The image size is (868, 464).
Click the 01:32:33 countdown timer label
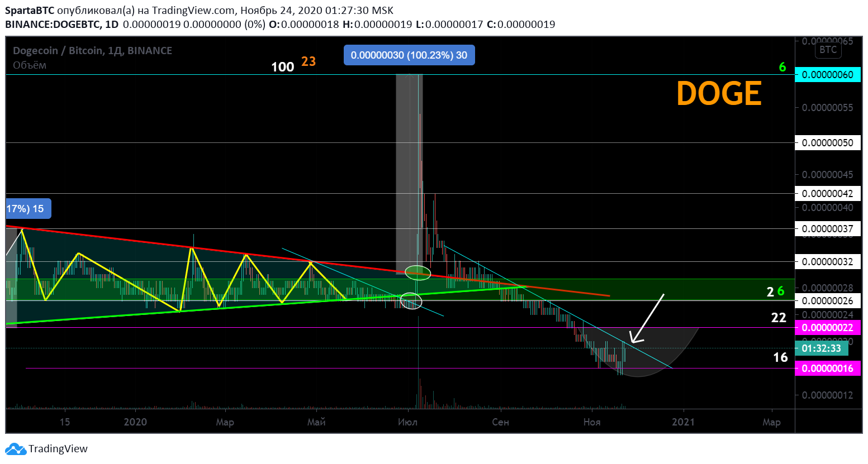(821, 348)
